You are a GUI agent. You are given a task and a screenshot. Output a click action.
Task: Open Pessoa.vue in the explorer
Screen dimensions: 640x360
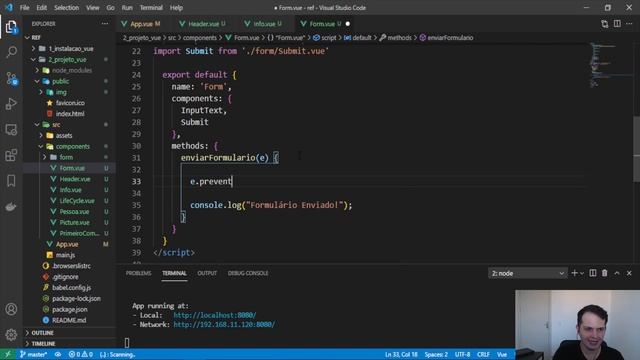click(74, 211)
